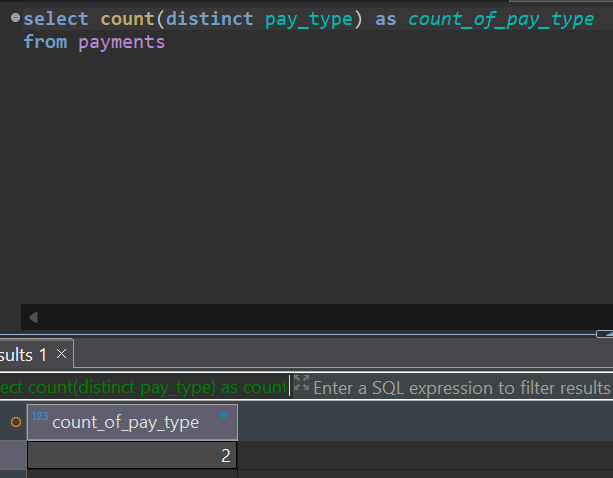This screenshot has height=478, width=613.
Task: Click the 'count' function keyword in the editor
Action: (x=127, y=19)
